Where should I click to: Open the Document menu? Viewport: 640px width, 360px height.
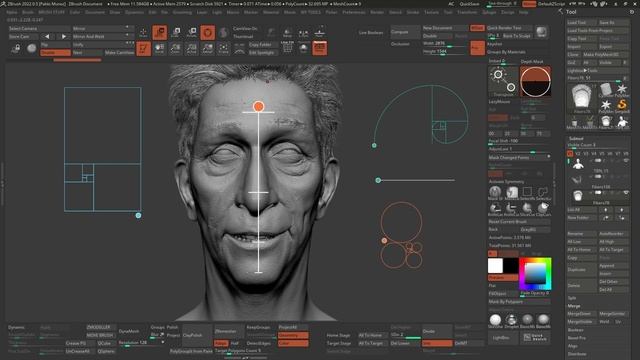95,12
